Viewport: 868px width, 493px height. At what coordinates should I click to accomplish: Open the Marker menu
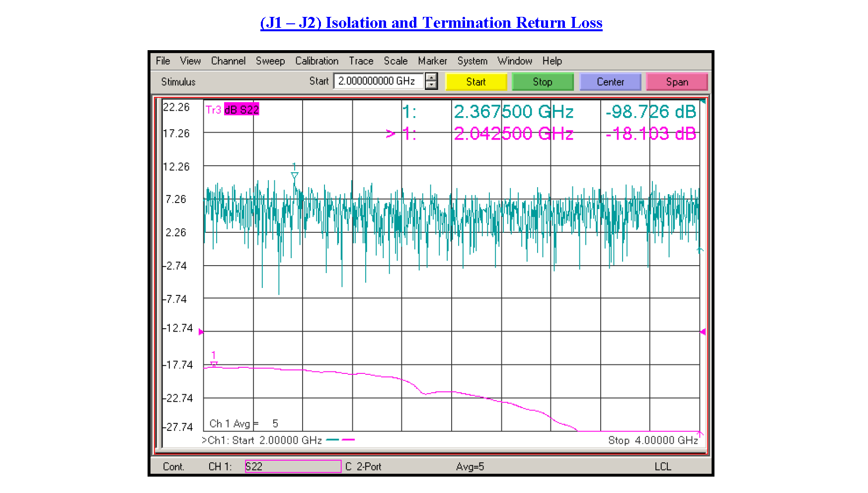click(x=432, y=61)
